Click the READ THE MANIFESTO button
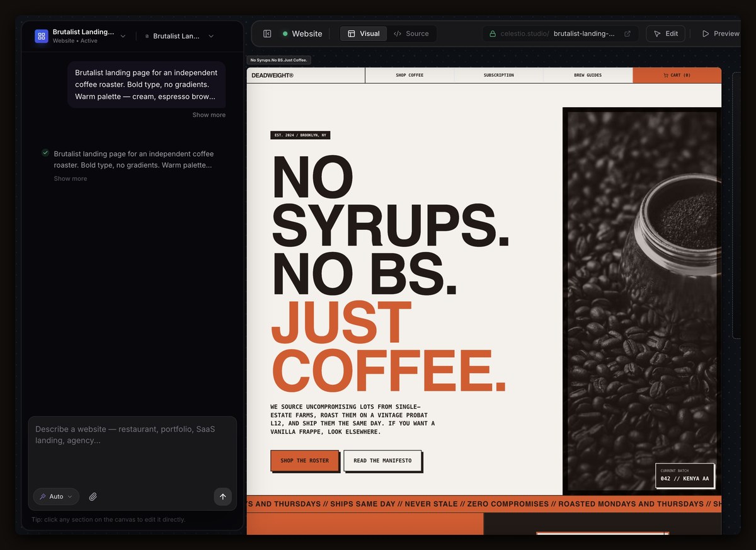Screen dimensions: 756x550 (x=382, y=461)
